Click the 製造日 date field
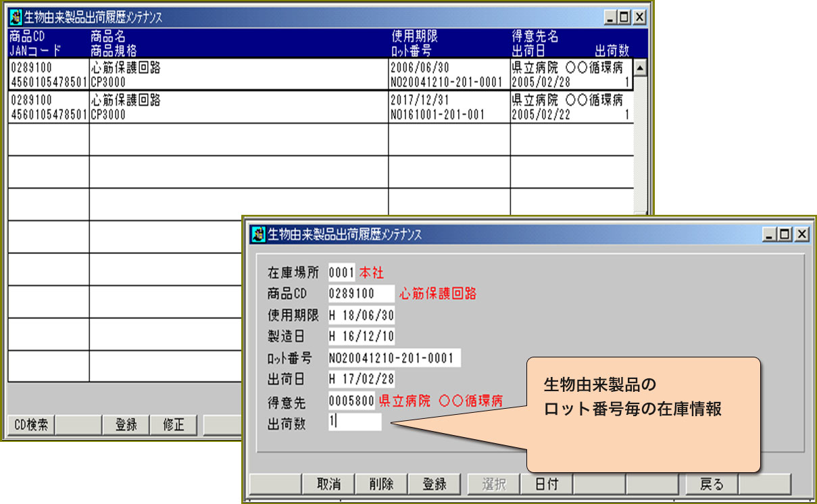817x504 pixels. 362,336
